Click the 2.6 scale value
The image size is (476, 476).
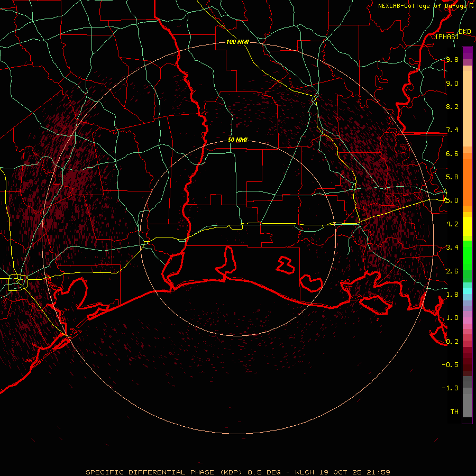pyautogui.click(x=452, y=271)
